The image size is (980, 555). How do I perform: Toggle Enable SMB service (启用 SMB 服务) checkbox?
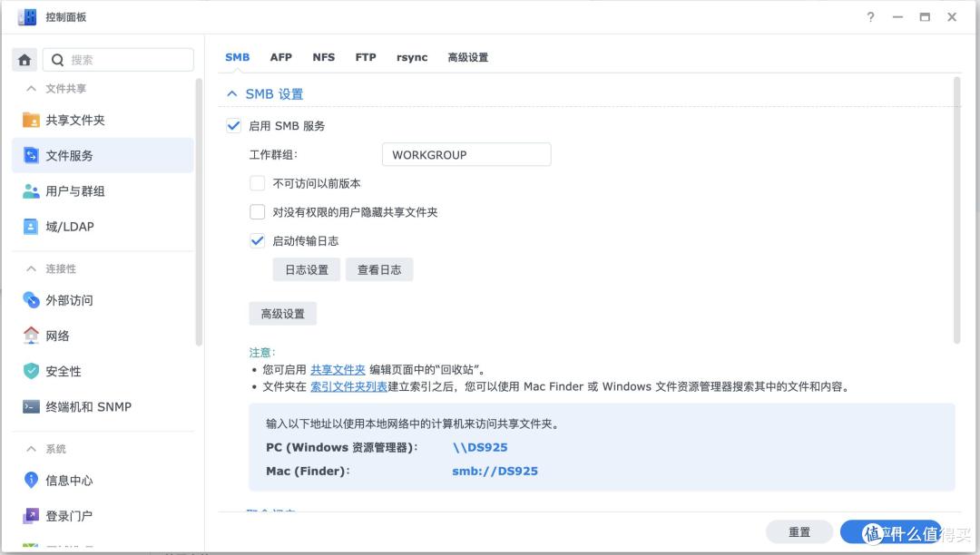234,125
